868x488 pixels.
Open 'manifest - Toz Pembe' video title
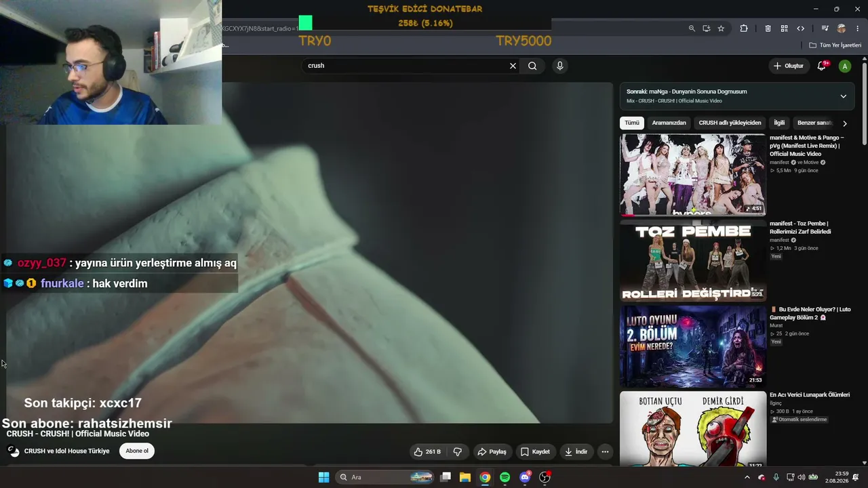pos(800,228)
